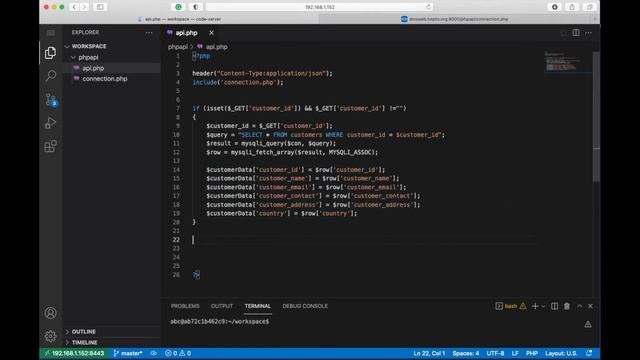Screen dimensions: 640x360
Task: Change encoding via UTF-8 status item
Action: [495, 353]
